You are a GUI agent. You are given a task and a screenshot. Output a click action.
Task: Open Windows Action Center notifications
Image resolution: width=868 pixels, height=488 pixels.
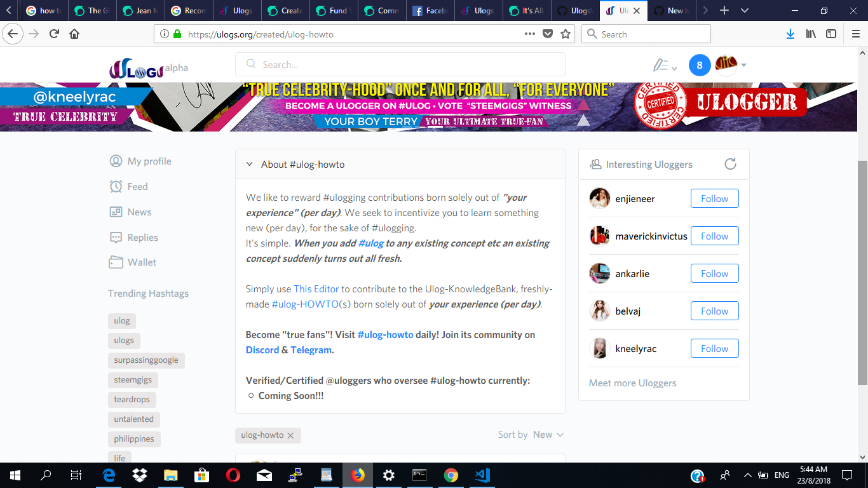847,475
